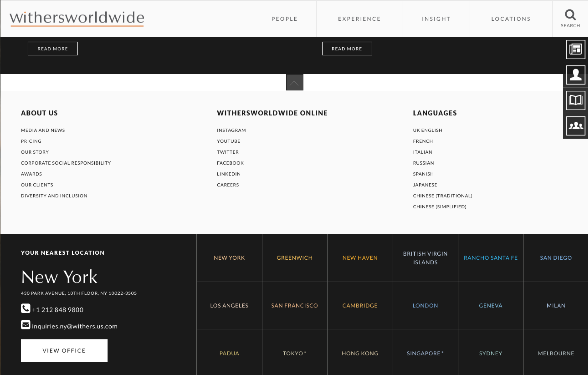Viewport: 588px width, 375px height.
Task: Select the Milan location tile
Action: 556,305
